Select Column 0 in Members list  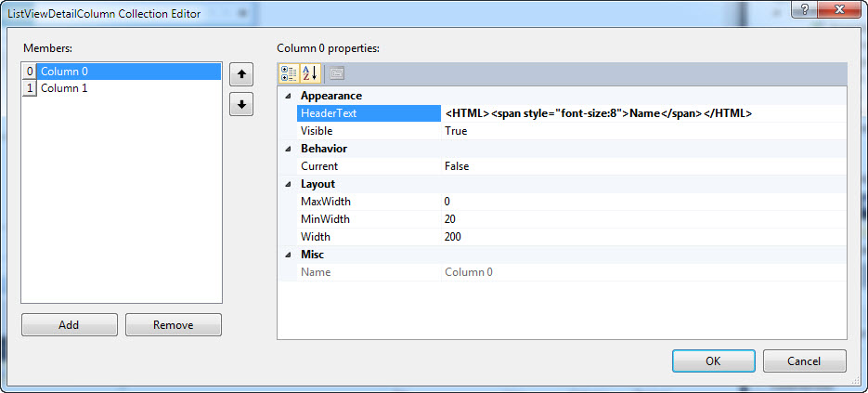(65, 72)
